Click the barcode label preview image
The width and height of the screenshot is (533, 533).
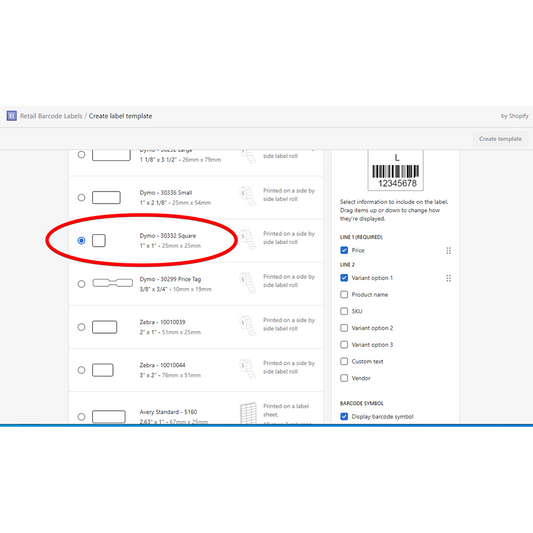point(396,170)
